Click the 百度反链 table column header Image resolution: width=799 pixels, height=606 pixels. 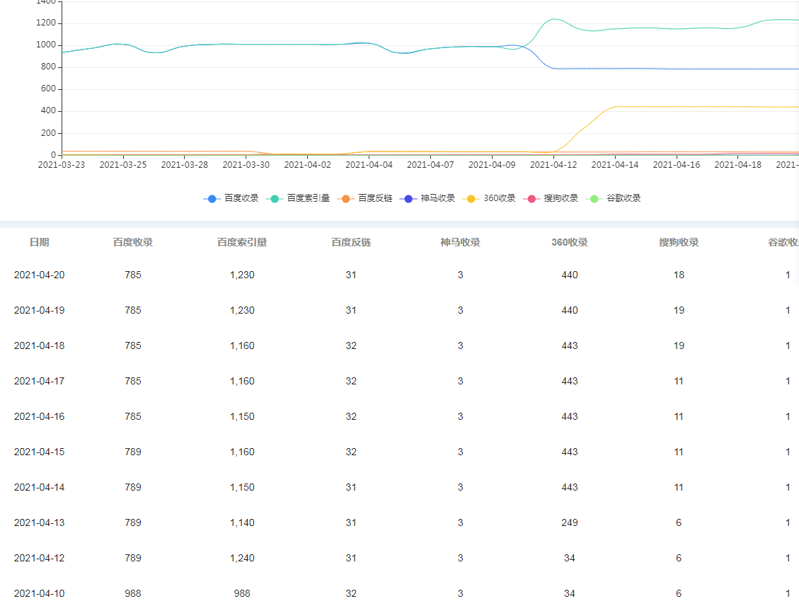pos(351,242)
